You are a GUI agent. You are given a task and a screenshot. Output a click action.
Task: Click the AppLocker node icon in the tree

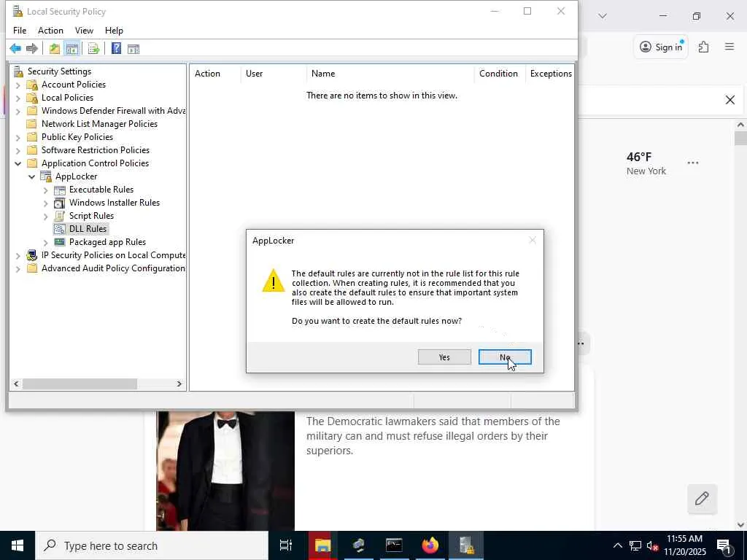(x=46, y=176)
